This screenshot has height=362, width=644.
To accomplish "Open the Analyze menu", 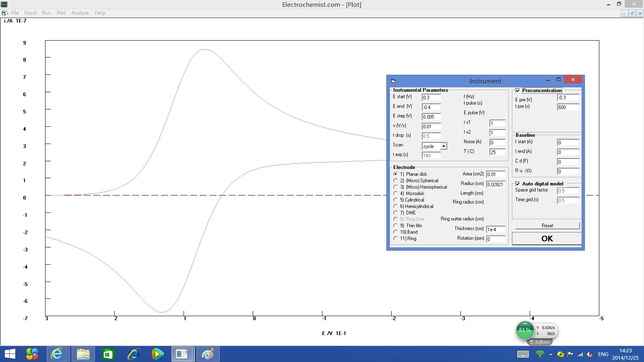I will point(80,13).
